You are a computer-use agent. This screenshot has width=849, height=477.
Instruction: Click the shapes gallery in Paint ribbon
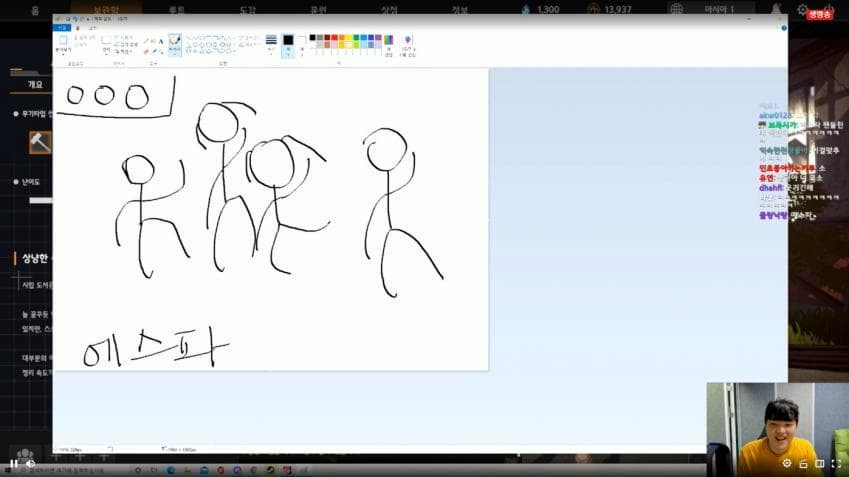point(211,44)
